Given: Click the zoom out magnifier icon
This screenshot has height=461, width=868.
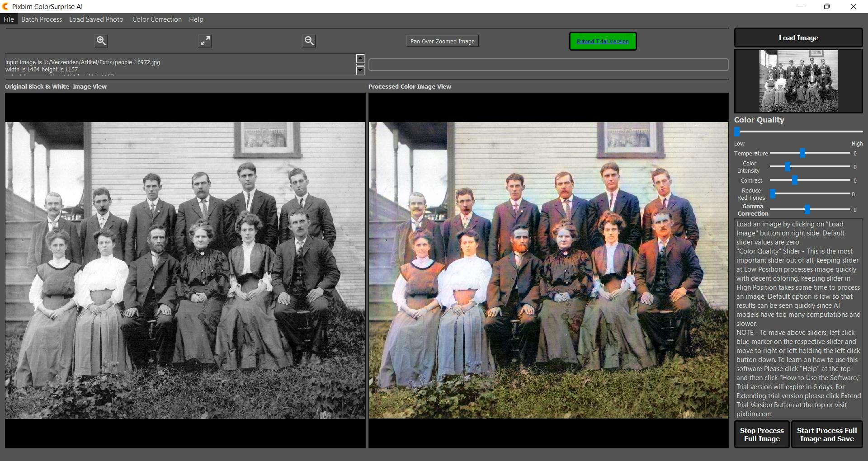Looking at the screenshot, I should coord(309,41).
